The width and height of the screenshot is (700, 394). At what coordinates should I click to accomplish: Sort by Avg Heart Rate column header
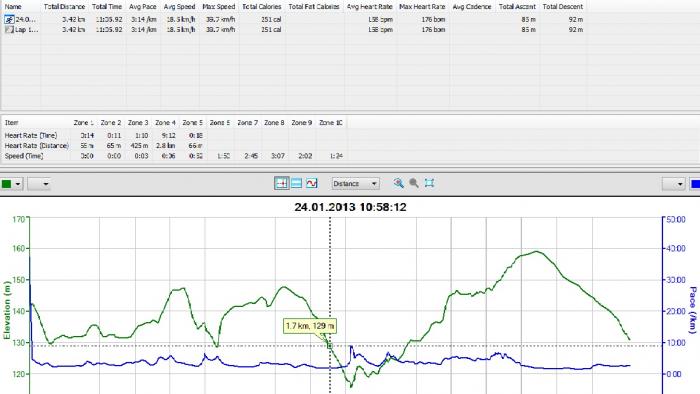(x=370, y=7)
